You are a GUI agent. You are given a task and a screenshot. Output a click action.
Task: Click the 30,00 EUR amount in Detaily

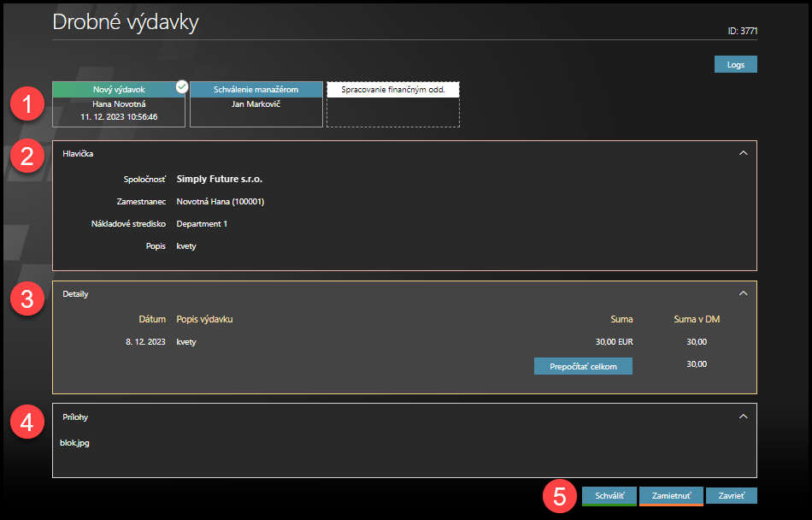614,342
